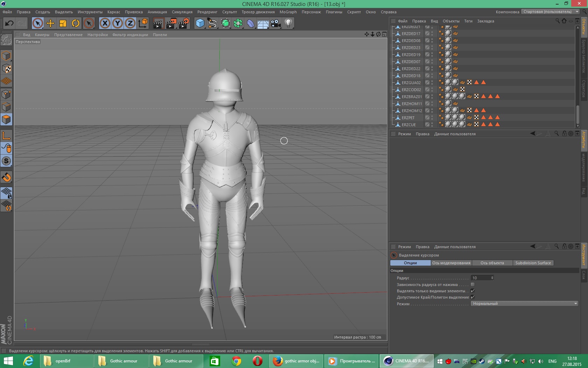Select the ERZCUE object in the tree

coord(408,125)
